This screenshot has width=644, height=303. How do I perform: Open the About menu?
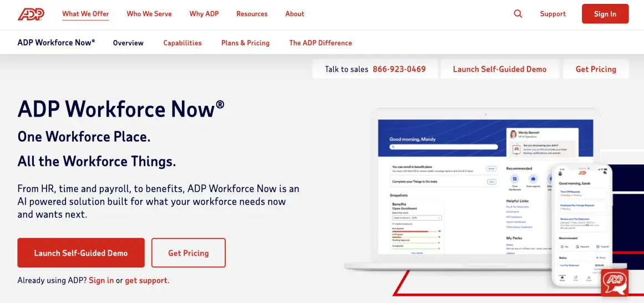(295, 14)
